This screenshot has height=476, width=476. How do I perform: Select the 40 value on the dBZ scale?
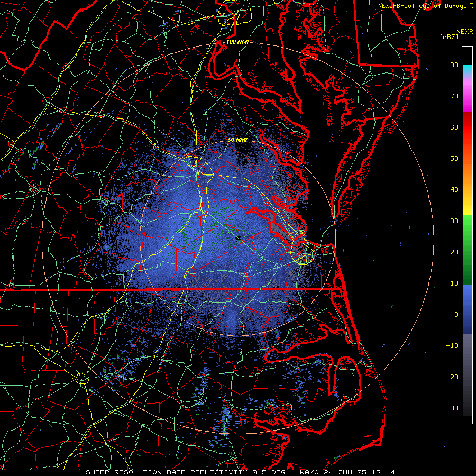click(454, 190)
